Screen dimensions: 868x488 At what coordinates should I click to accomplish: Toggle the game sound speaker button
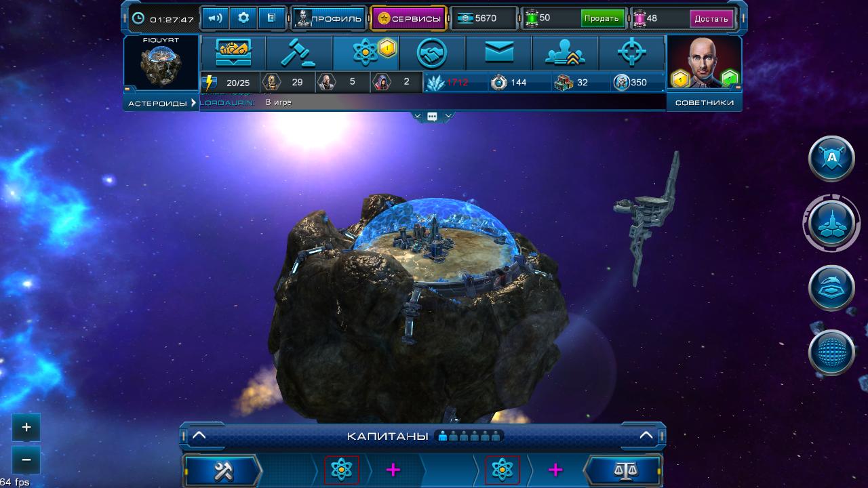coord(215,18)
